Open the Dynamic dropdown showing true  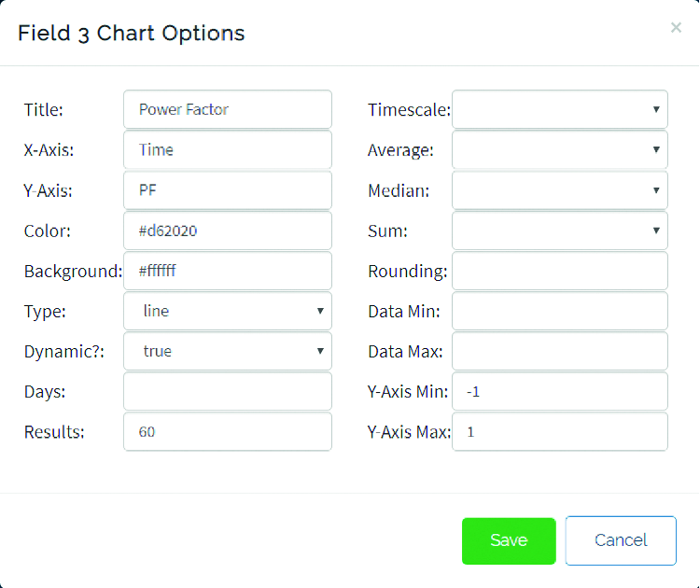pos(227,351)
